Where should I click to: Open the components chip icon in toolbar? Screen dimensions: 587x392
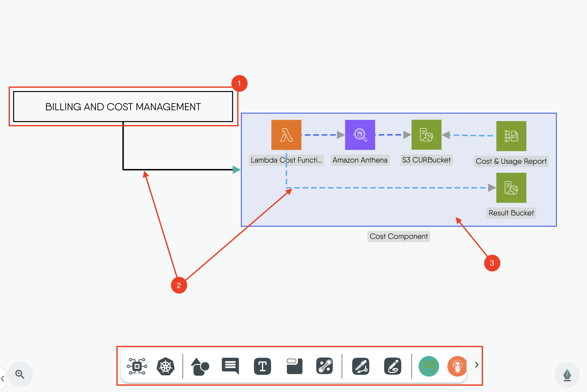pos(137,366)
